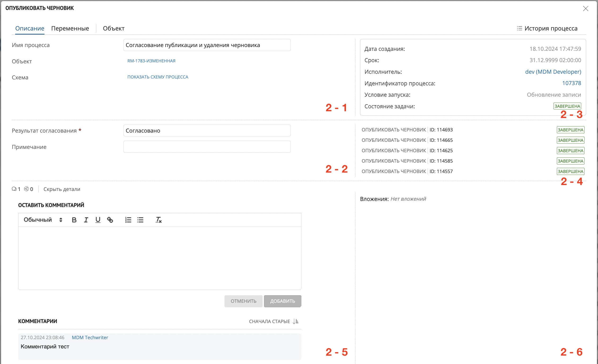The height and width of the screenshot is (364, 598).
Task: Click the Результат согласования field
Action: 207,130
